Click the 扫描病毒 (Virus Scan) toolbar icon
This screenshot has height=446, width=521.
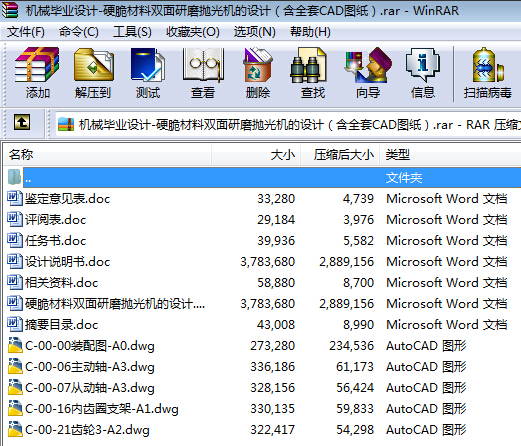488,65
